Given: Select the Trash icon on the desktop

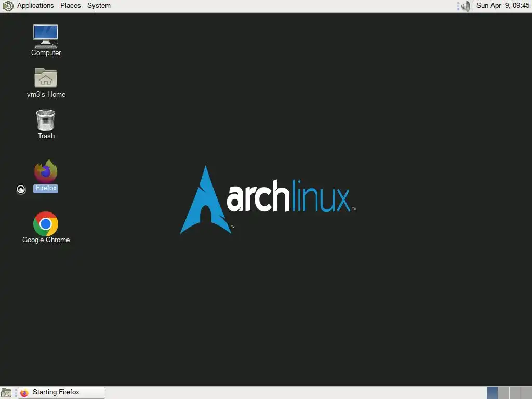Looking at the screenshot, I should click(x=46, y=120).
